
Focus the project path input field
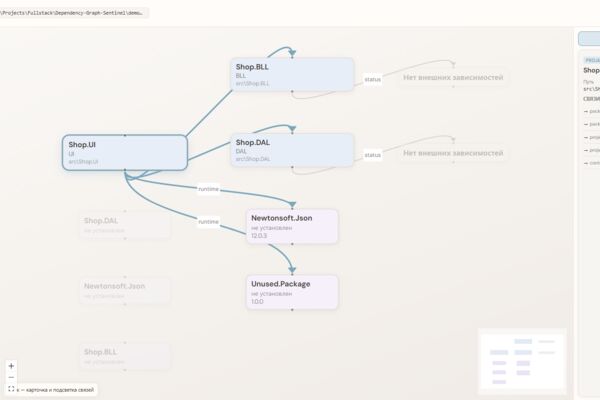tap(73, 13)
